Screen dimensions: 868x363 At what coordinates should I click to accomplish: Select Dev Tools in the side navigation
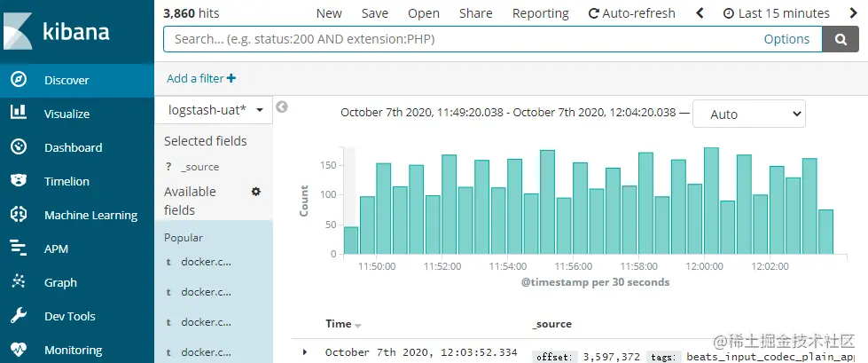click(x=70, y=317)
